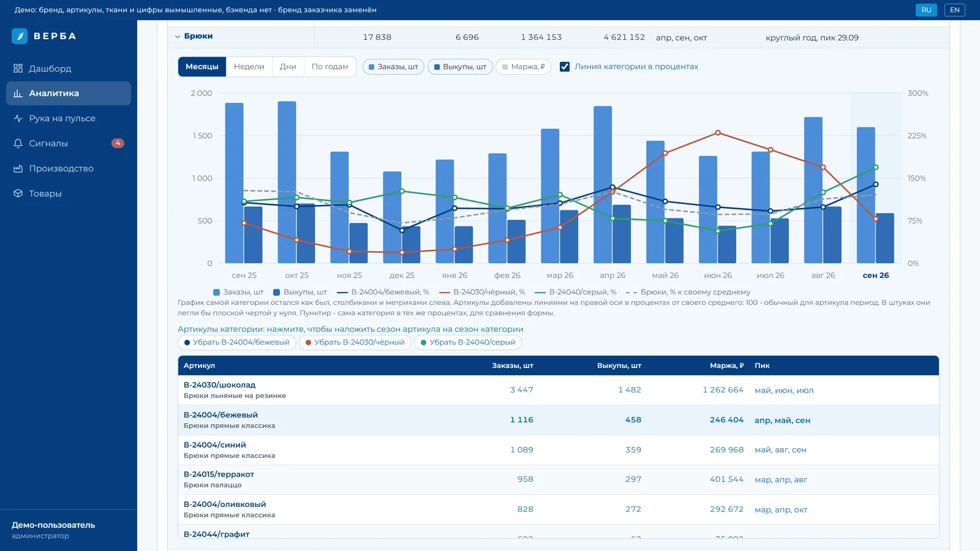Screen dimensions: 980x551
Task: Open article В-24030/шоколад row
Action: click(x=558, y=390)
